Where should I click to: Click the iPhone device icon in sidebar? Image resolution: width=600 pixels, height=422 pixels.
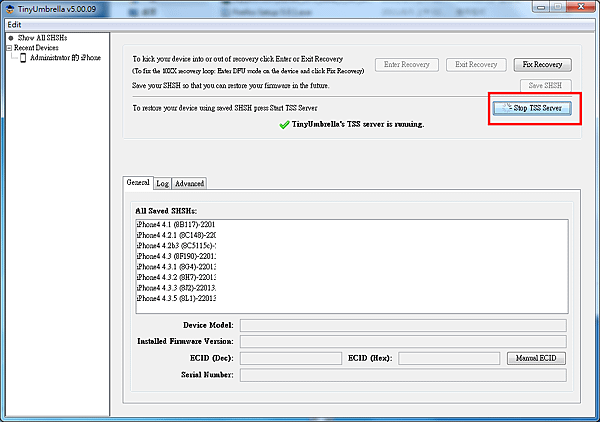23,58
